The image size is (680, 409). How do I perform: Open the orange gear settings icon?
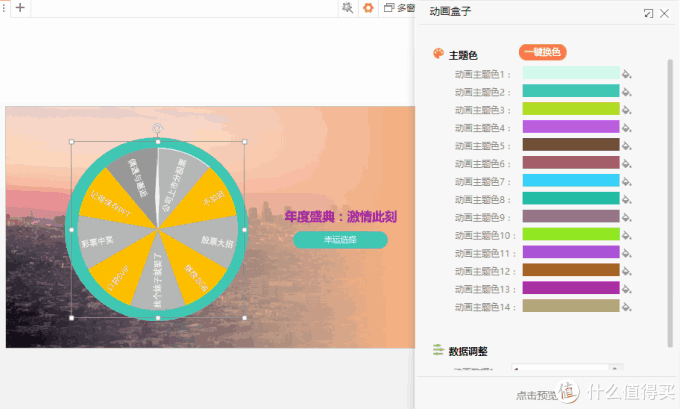(368, 8)
